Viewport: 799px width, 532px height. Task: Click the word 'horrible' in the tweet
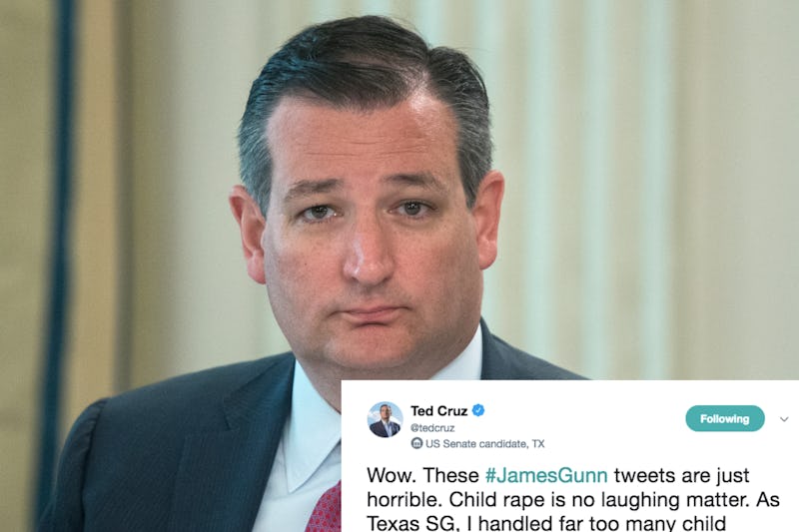404,500
